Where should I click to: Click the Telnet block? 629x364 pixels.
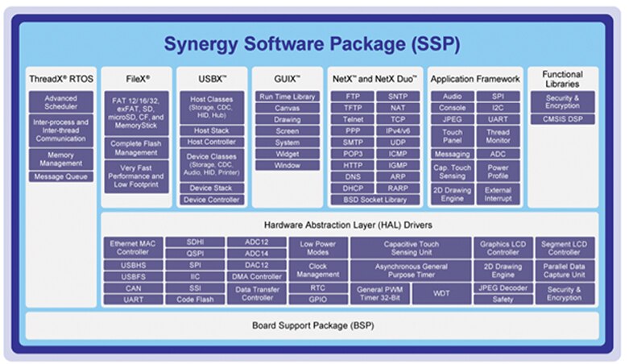353,119
